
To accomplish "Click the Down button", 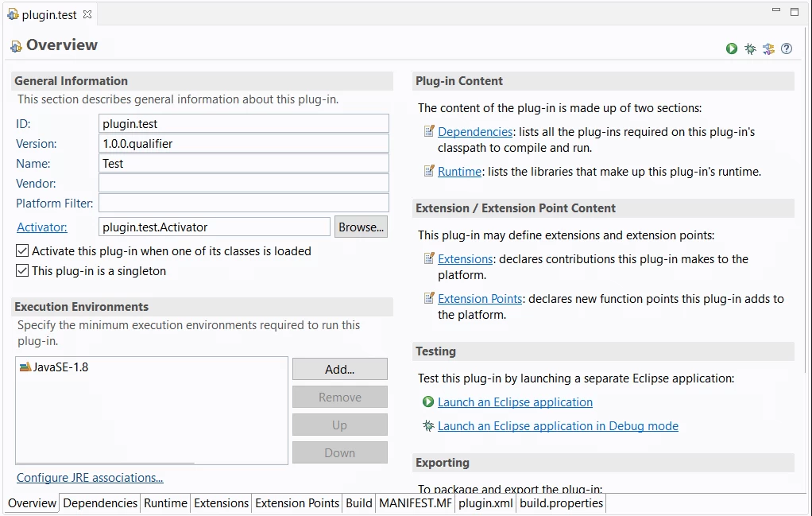I will pos(340,453).
